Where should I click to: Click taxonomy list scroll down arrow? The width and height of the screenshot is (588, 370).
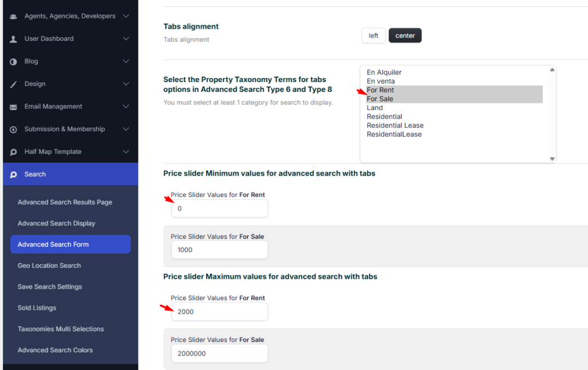(x=552, y=159)
